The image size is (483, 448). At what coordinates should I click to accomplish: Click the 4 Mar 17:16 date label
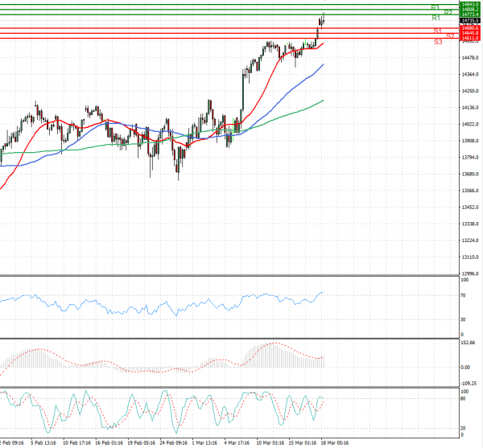(x=237, y=442)
